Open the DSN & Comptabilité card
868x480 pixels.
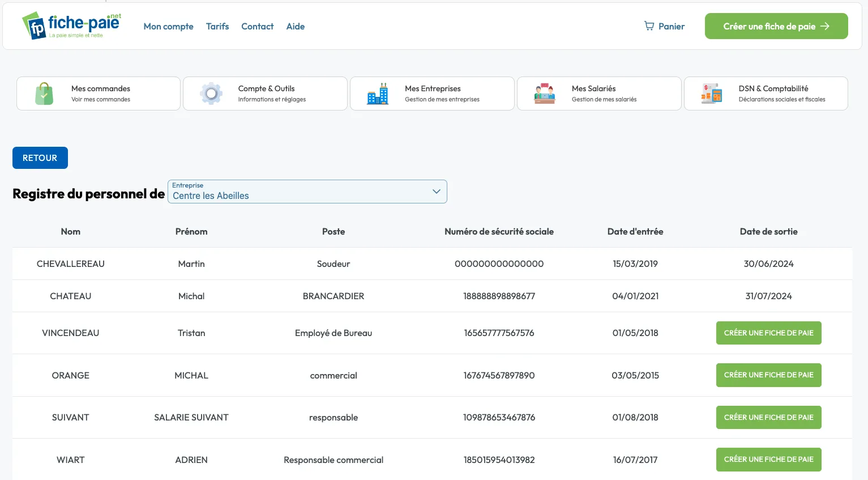pyautogui.click(x=766, y=94)
